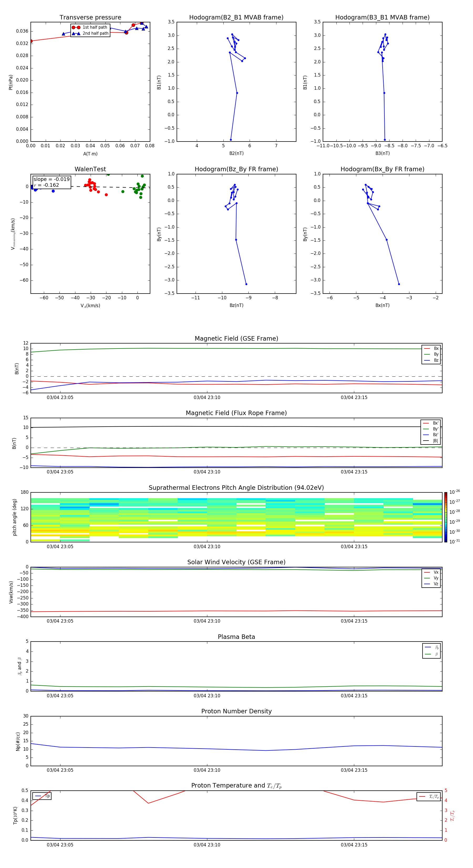Screen dimensions: 473x868
Task: Click '03/04 23:10' tick under GSE magnetic field
Action: 207,398
